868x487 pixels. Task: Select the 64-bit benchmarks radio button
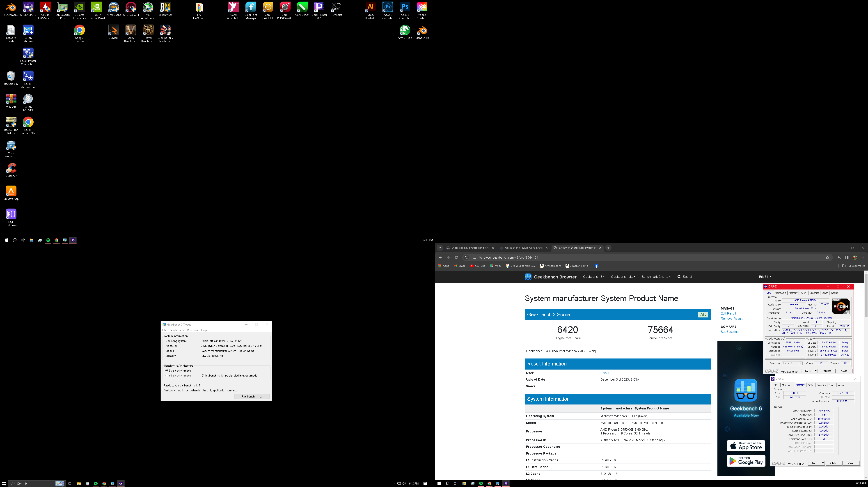point(167,376)
